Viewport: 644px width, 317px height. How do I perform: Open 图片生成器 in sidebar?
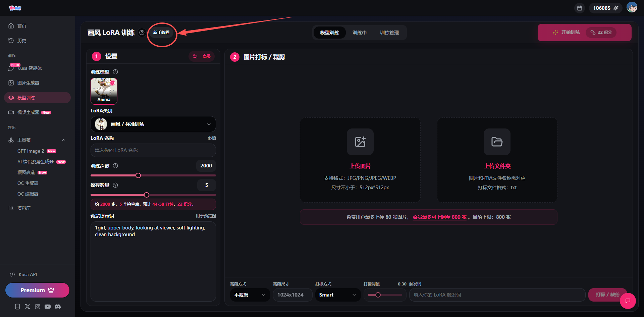[x=37, y=83]
